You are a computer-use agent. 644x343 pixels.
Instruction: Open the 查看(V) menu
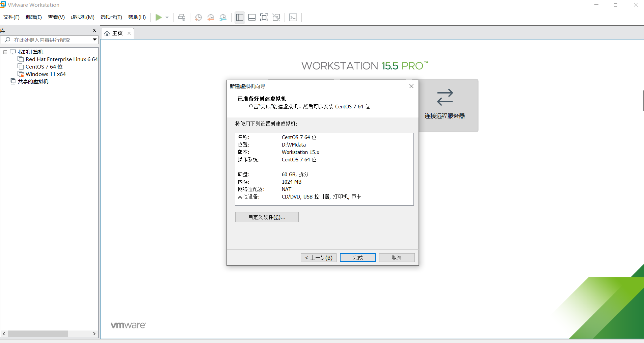coord(56,17)
